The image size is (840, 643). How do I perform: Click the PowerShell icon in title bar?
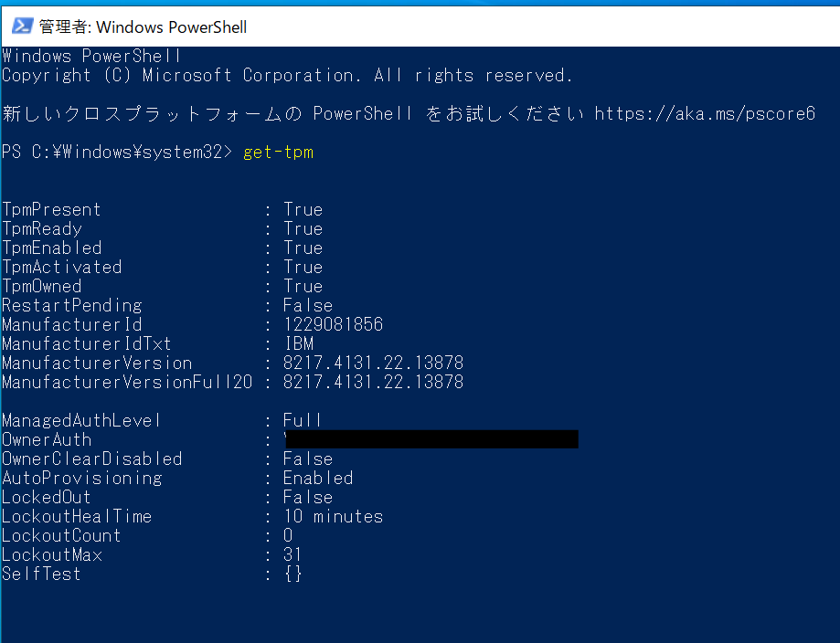(23, 26)
